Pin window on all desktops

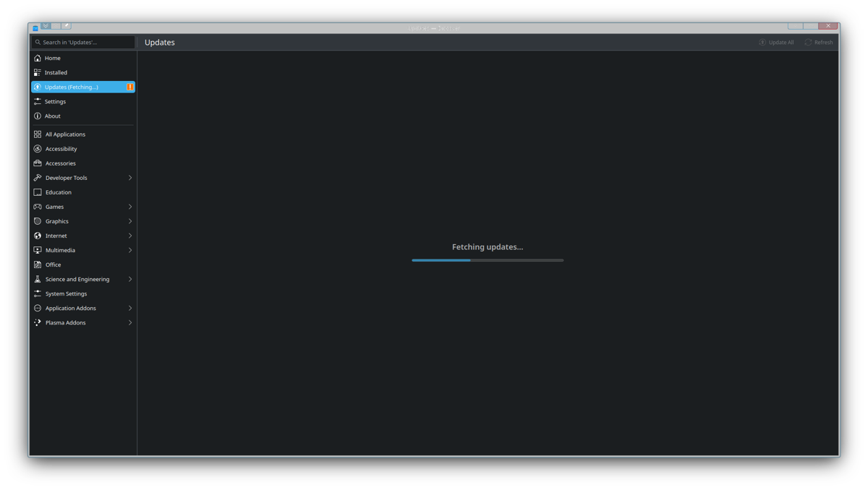click(66, 25)
